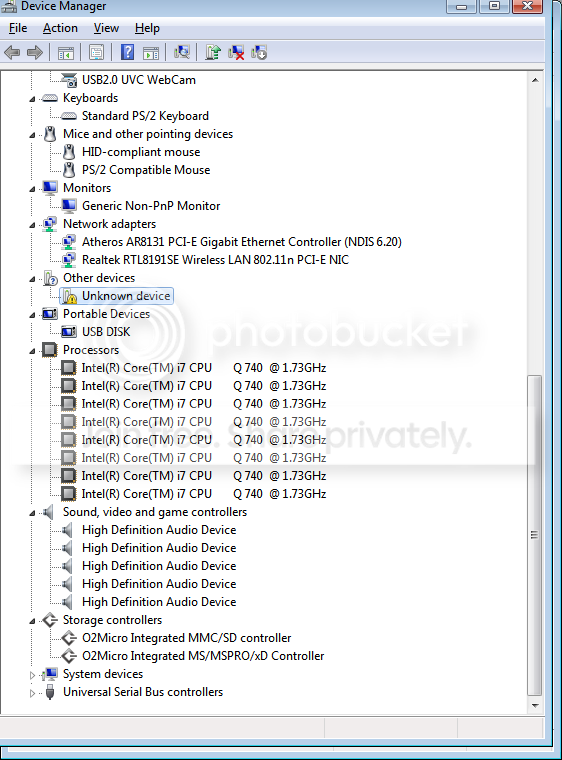The width and height of the screenshot is (562, 760).
Task: Click the Uninstall device red-X icon
Action: (236, 52)
